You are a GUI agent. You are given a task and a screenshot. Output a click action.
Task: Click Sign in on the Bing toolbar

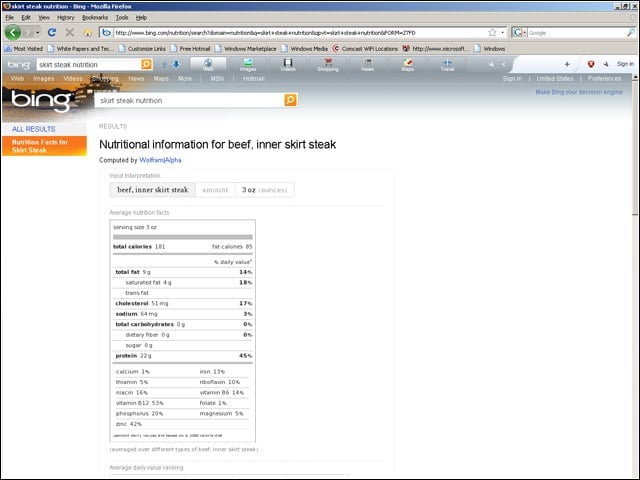[625, 64]
